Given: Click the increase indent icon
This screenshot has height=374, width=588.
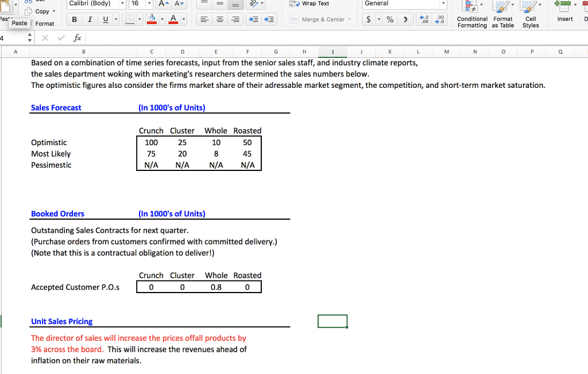Looking at the screenshot, I should [x=270, y=20].
